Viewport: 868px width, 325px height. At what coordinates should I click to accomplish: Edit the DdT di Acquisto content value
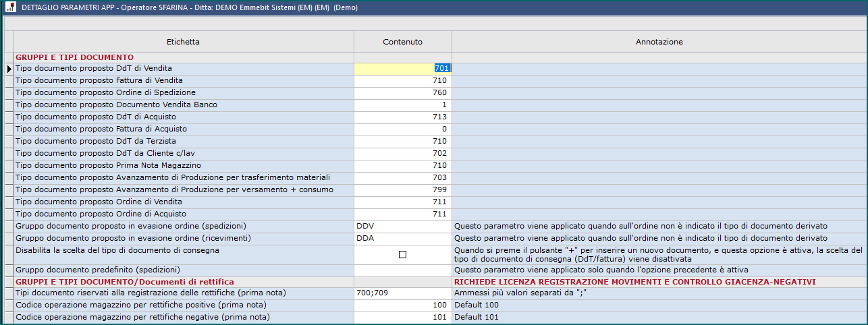402,117
